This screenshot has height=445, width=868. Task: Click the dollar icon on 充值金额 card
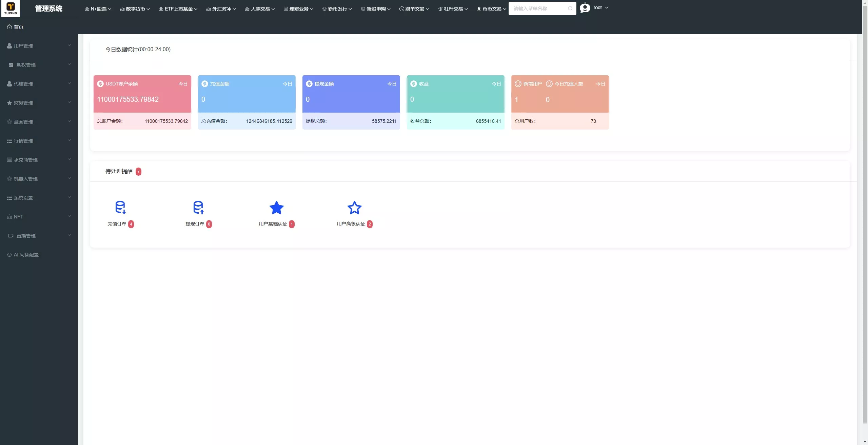(x=205, y=84)
